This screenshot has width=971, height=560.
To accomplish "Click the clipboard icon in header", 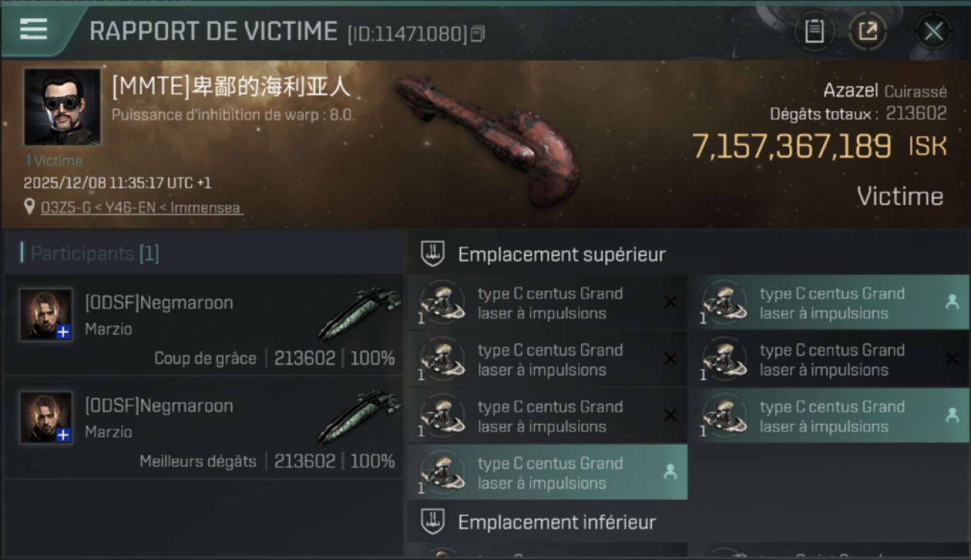I will 814,31.
